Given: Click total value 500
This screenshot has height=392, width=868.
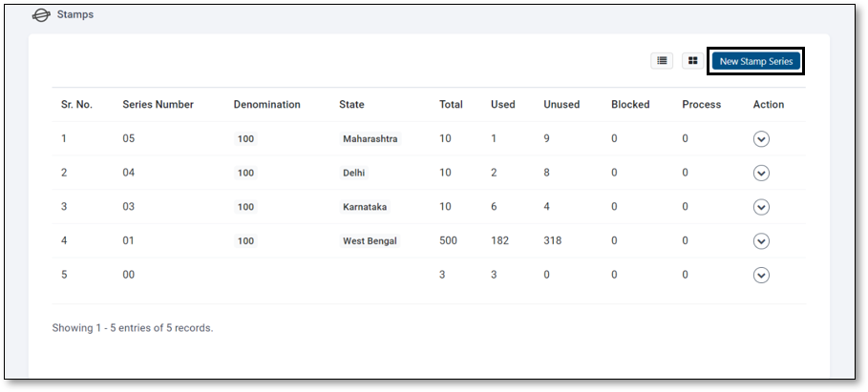Looking at the screenshot, I should click(x=449, y=240).
